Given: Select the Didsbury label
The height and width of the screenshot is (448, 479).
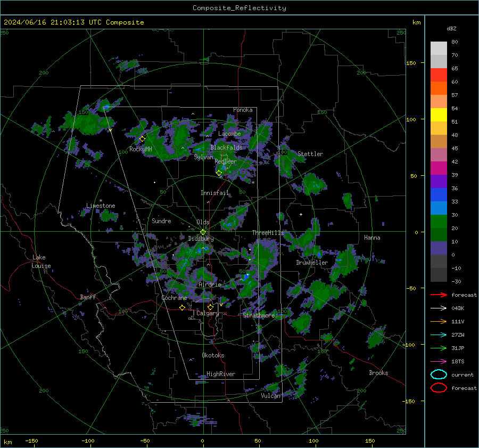Looking at the screenshot, I should click(201, 239).
